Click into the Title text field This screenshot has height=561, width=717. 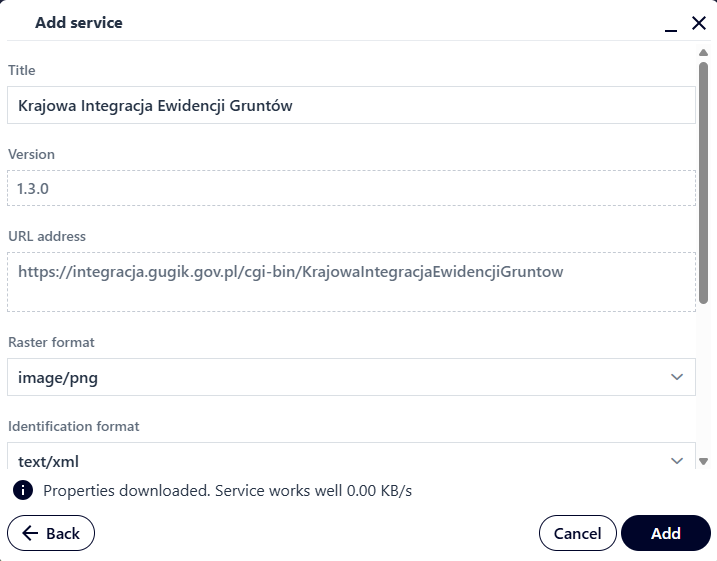[x=350, y=105]
